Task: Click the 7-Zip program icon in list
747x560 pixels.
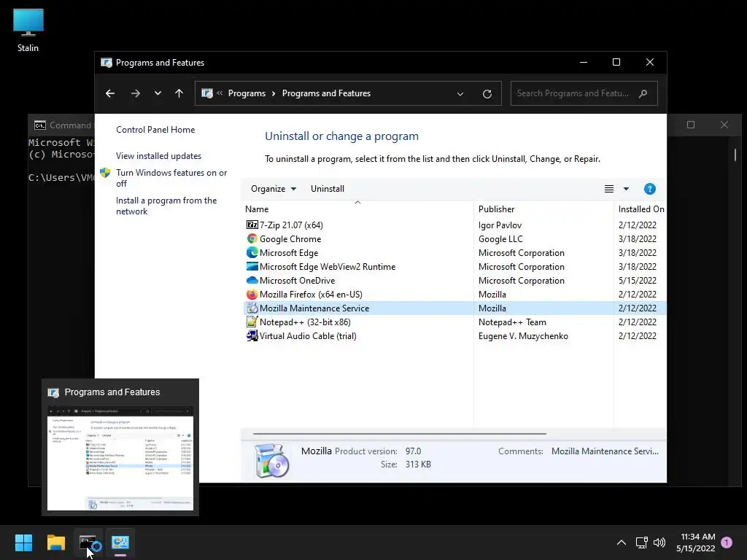Action: pos(252,225)
